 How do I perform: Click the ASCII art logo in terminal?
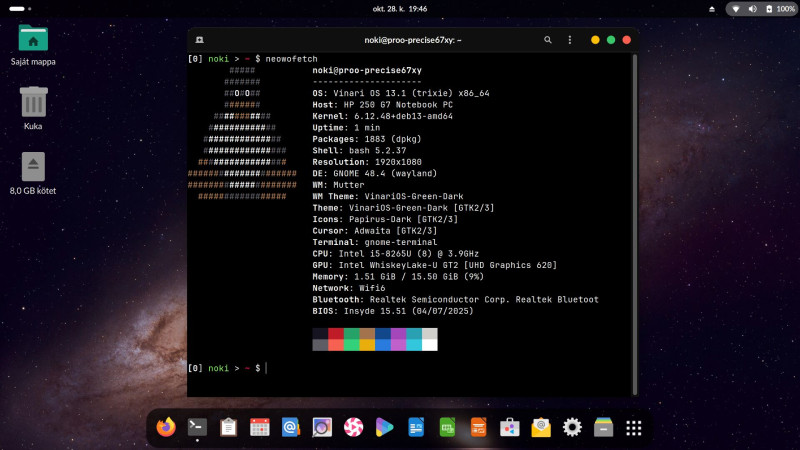pyautogui.click(x=242, y=133)
